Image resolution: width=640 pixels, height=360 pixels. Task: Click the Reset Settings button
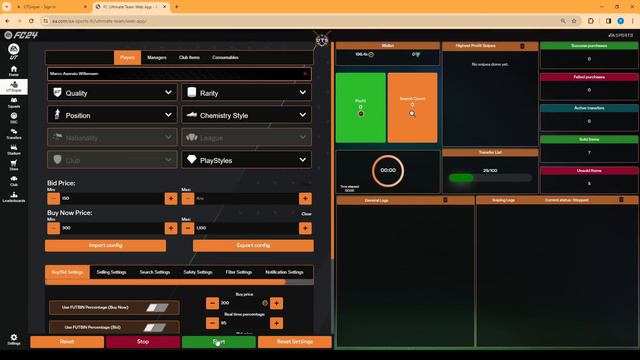pos(295,342)
